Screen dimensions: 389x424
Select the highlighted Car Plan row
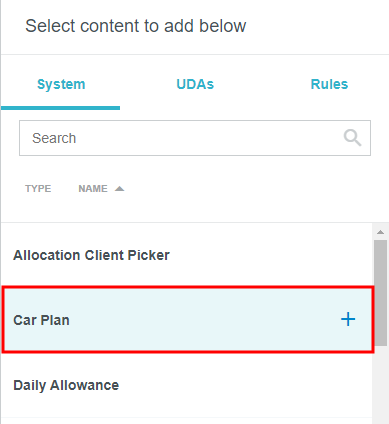point(188,320)
